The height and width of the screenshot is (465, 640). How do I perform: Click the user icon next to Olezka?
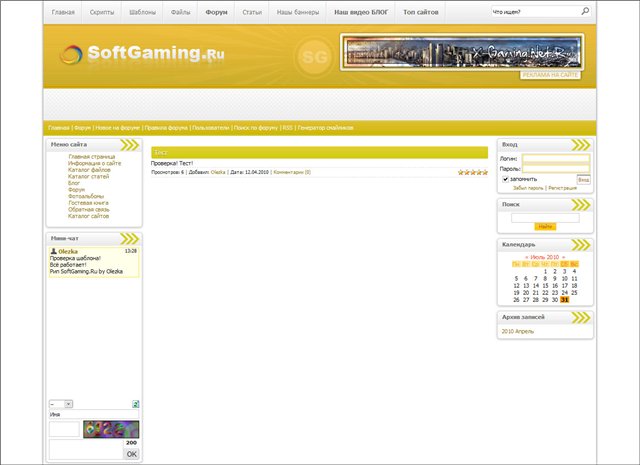coord(53,251)
